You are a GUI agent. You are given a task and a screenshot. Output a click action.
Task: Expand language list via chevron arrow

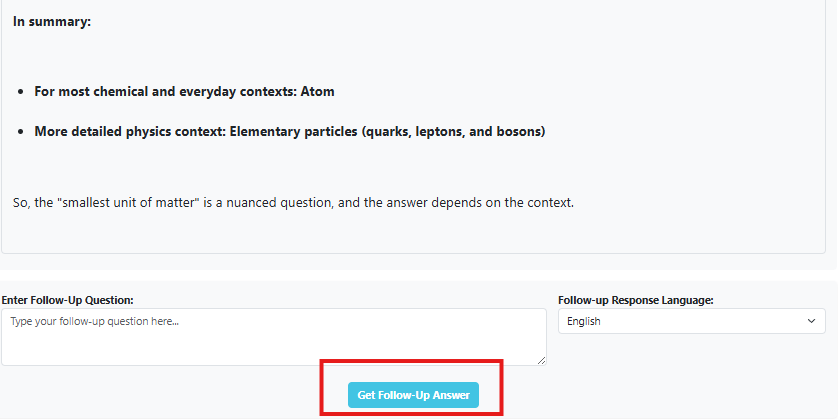(x=810, y=321)
